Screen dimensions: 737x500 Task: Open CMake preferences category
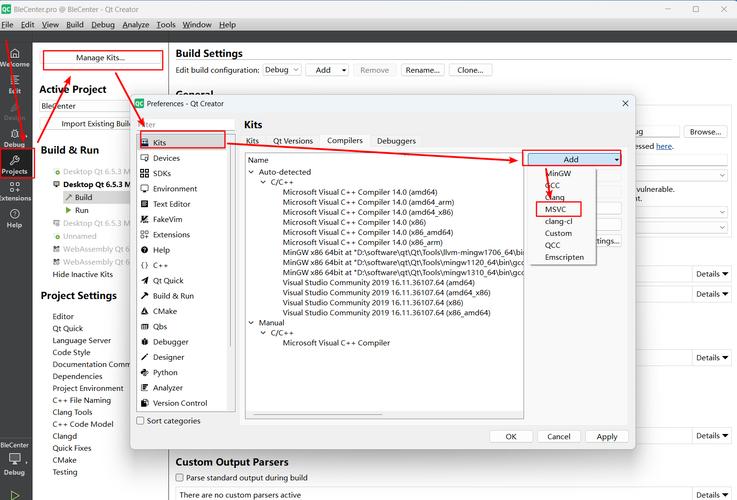(182, 311)
